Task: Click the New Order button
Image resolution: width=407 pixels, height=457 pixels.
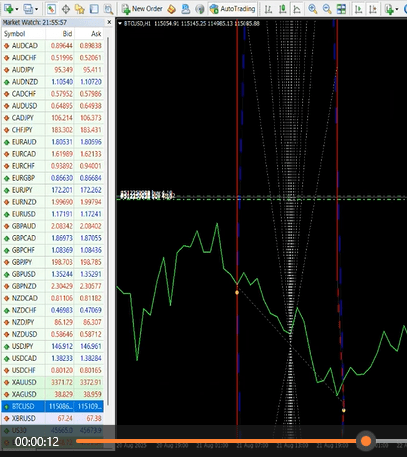Action: click(142, 9)
